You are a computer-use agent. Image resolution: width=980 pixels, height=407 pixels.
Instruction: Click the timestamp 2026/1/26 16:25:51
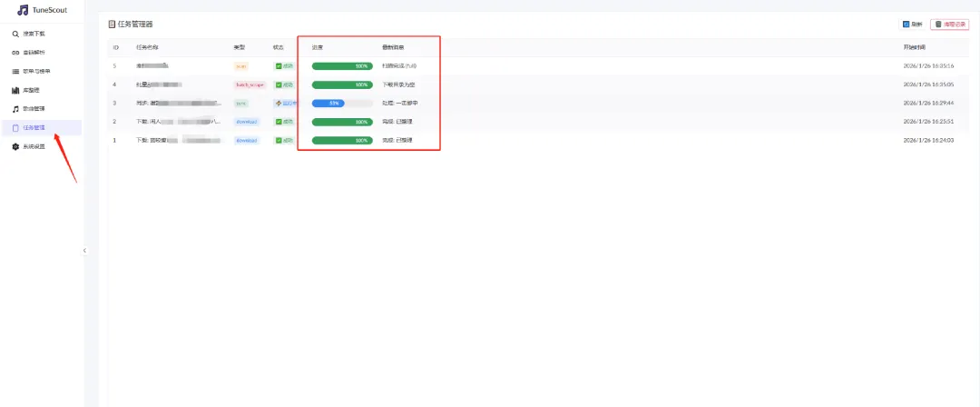[928, 122]
